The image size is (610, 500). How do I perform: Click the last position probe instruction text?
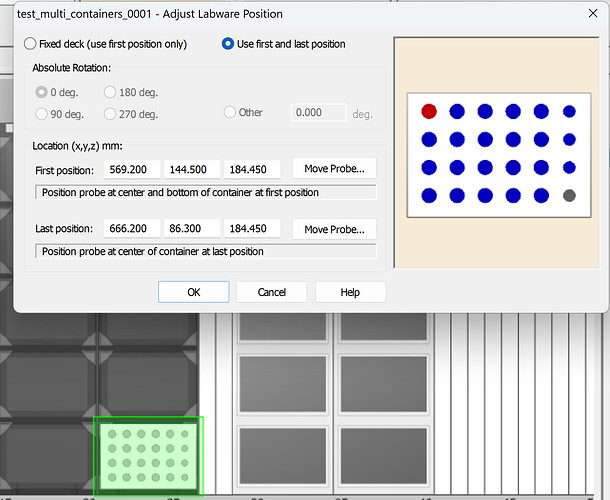[x=153, y=251]
